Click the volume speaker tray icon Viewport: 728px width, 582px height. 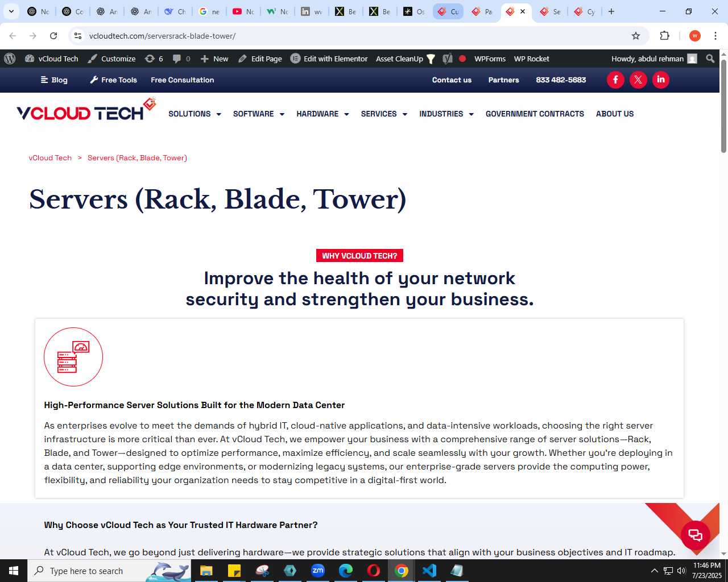coord(681,571)
